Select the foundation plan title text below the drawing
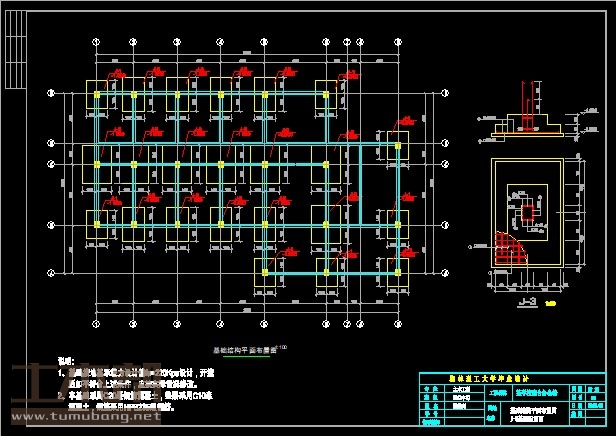 (x=244, y=350)
